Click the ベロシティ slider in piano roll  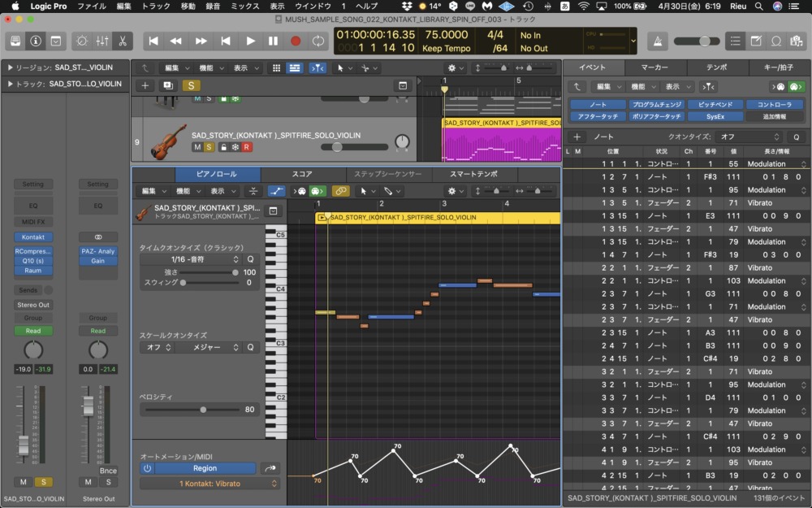click(x=203, y=410)
